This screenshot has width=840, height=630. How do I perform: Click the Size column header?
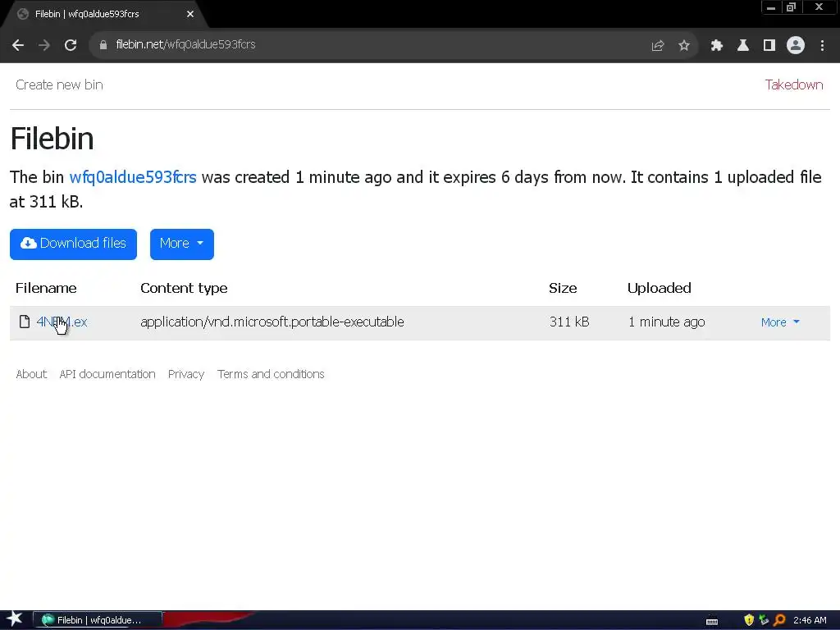tap(563, 288)
